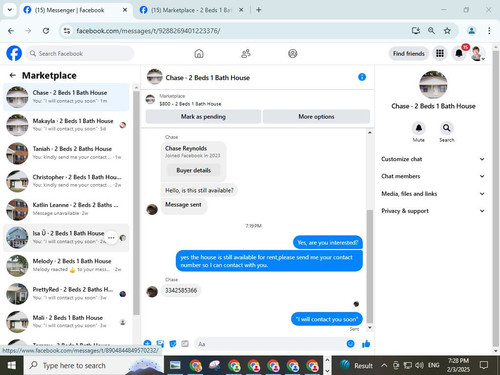
Task: Open the profile circle icon in top navigation
Action: coord(293,53)
